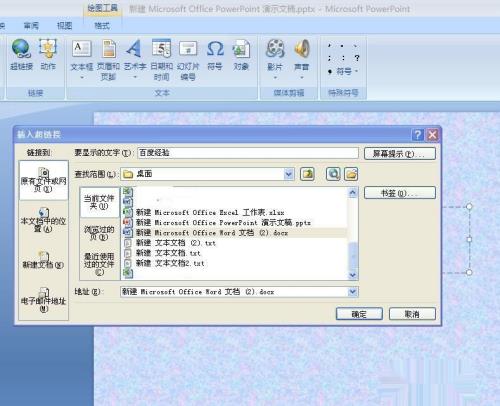Viewport: 500px width, 406px height.
Task: Click the dialog help question mark button
Action: tap(418, 135)
